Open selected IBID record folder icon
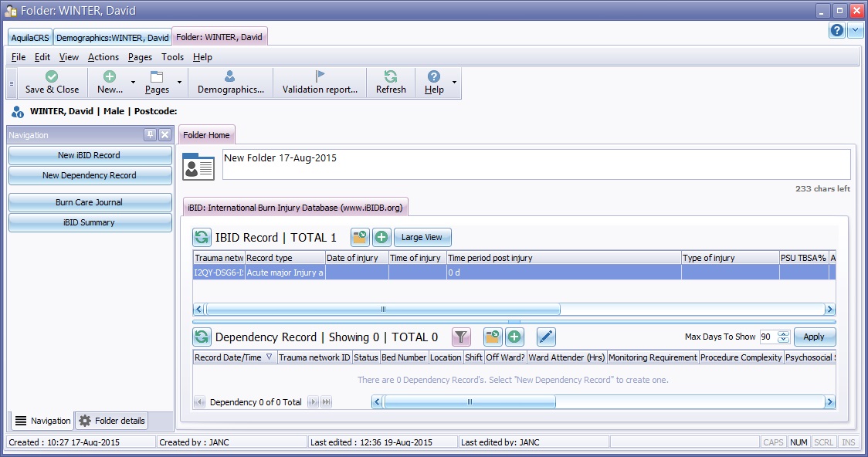The image size is (868, 457). [360, 238]
